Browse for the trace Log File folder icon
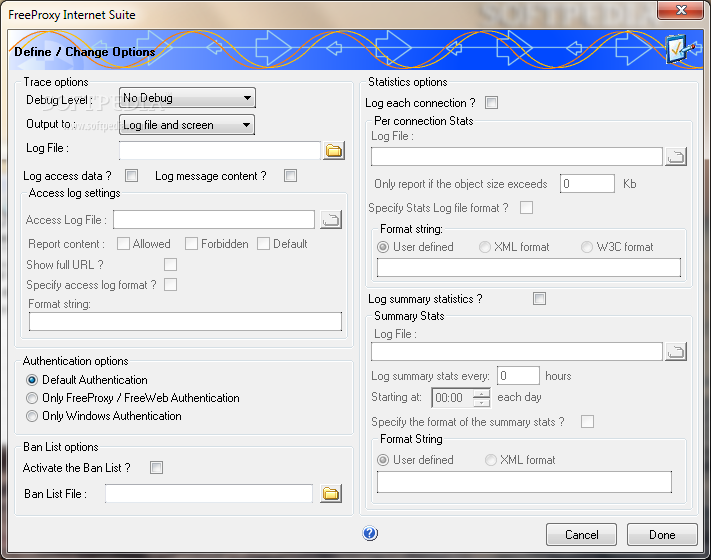Viewport: 711px width, 560px height. [334, 151]
